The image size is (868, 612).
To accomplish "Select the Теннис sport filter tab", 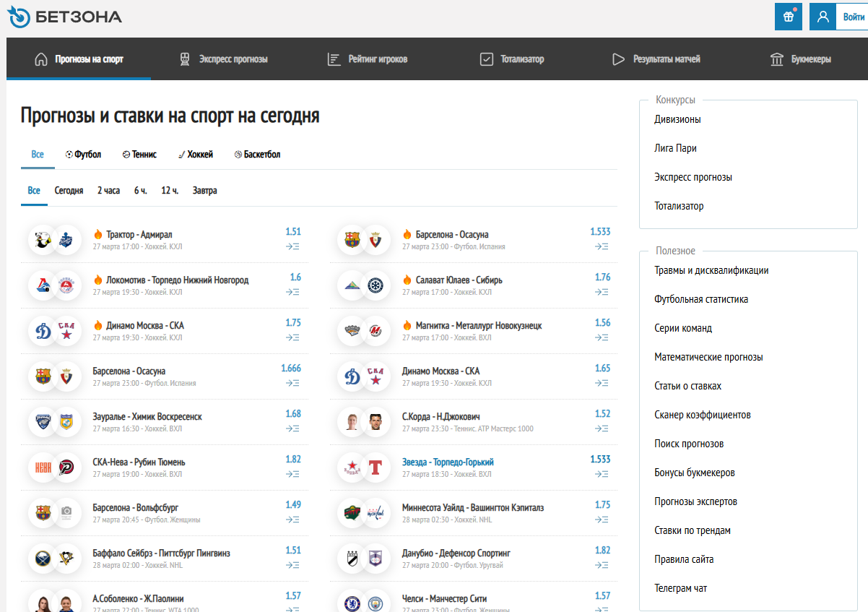I will [x=139, y=155].
